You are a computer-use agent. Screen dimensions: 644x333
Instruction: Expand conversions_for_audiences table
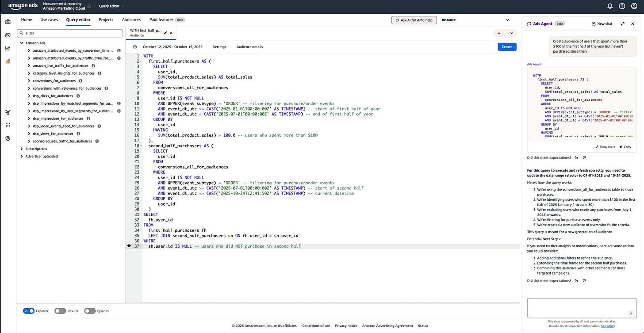pos(29,80)
